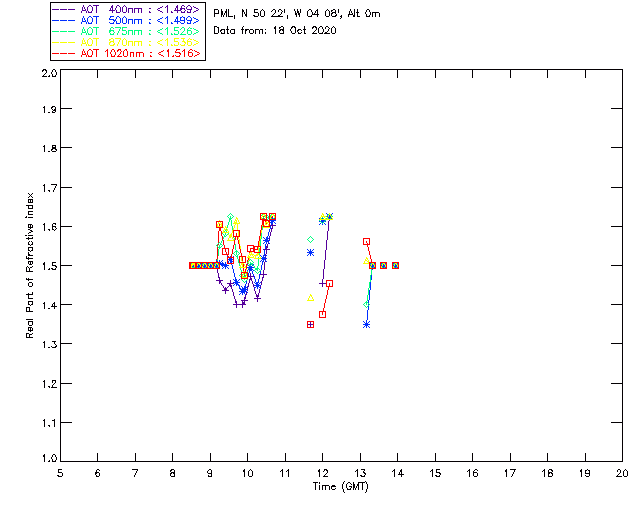
Task: Select the AOT 870nm legend entry
Action: click(127, 42)
